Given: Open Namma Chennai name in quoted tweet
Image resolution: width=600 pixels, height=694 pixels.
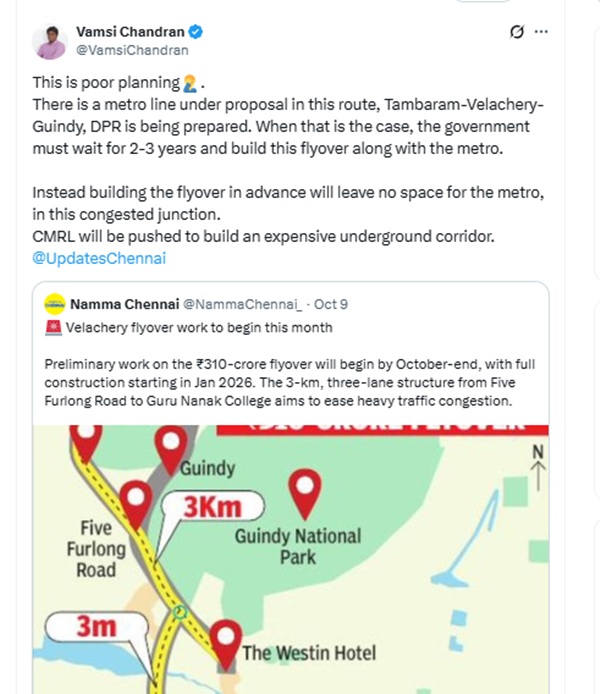Looking at the screenshot, I should pyautogui.click(x=124, y=303).
